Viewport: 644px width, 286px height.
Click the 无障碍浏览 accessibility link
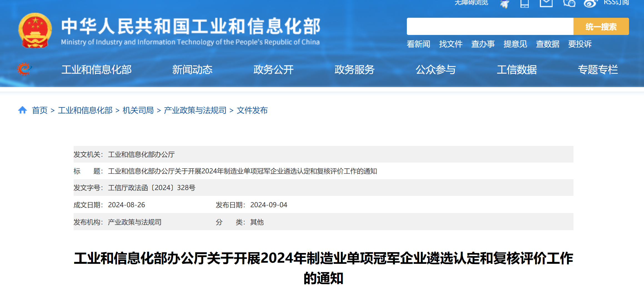(x=471, y=3)
